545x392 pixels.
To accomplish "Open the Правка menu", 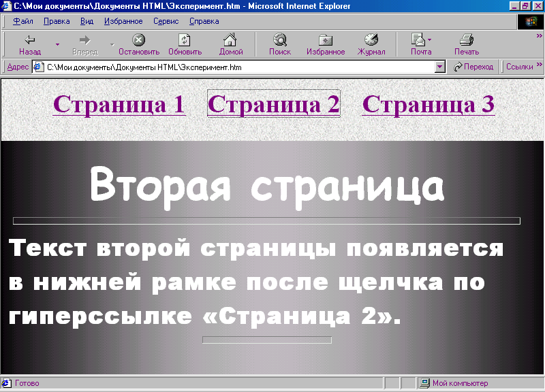I will (57, 21).
